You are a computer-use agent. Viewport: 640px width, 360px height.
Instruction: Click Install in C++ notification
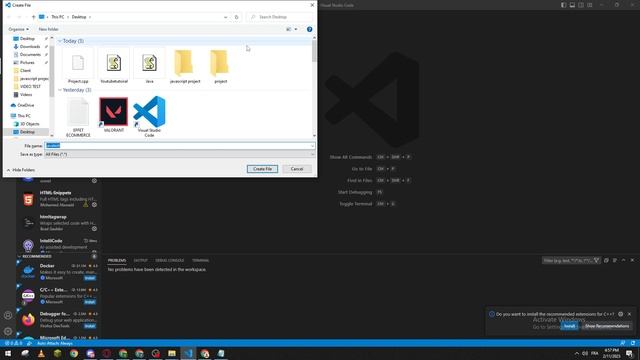pyautogui.click(x=569, y=326)
